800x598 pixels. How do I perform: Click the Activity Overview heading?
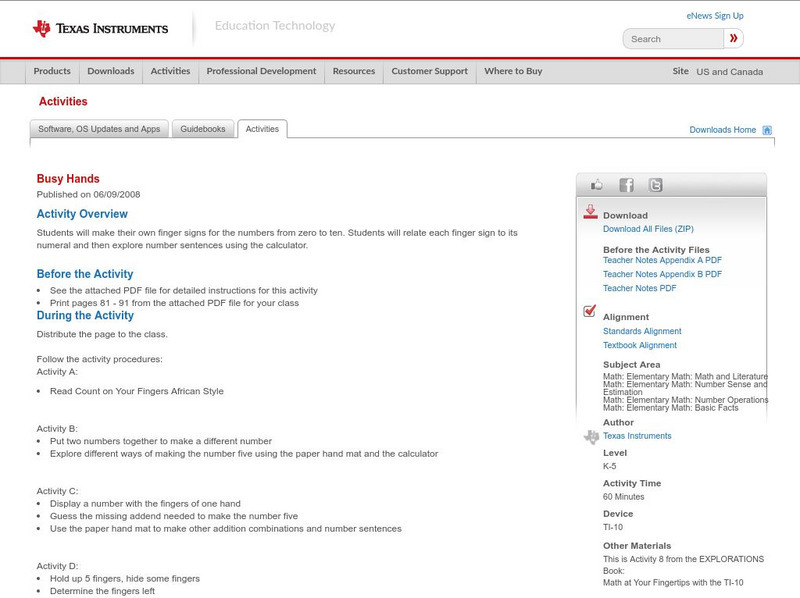[x=82, y=214]
